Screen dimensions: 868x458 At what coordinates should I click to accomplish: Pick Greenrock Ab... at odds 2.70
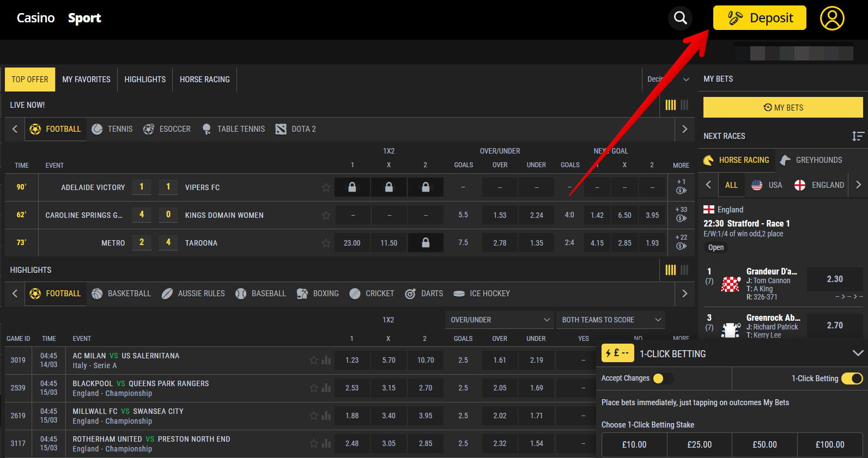click(x=835, y=325)
